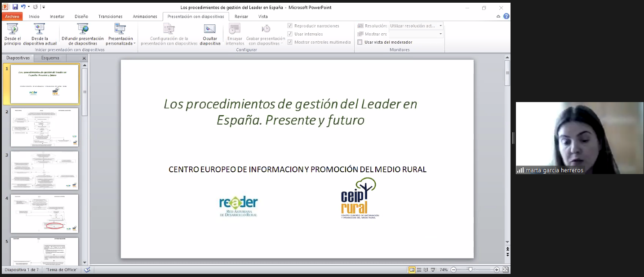
Task: Open the Mostrar en dropdown
Action: click(416, 34)
